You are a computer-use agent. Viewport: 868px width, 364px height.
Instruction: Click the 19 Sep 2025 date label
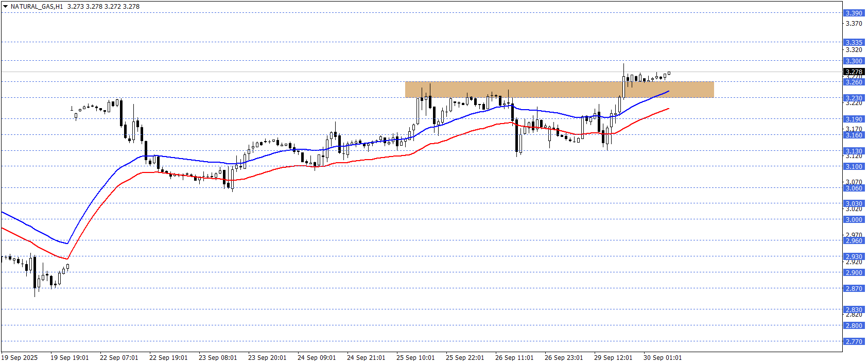20,358
